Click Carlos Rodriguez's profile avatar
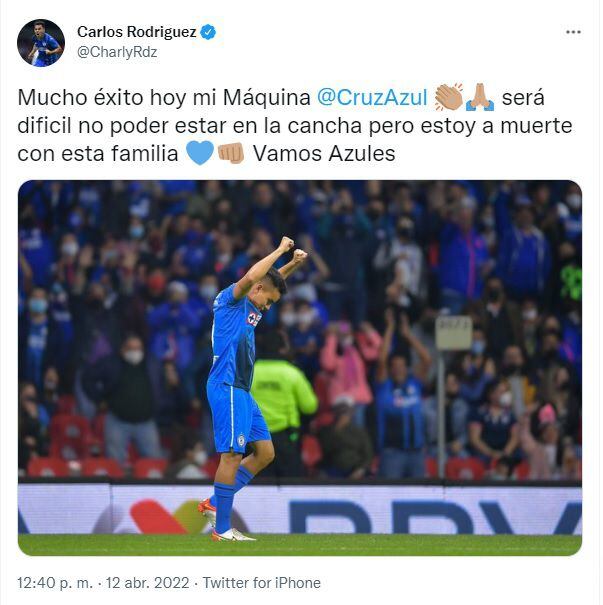This screenshot has width=603, height=605. click(41, 43)
